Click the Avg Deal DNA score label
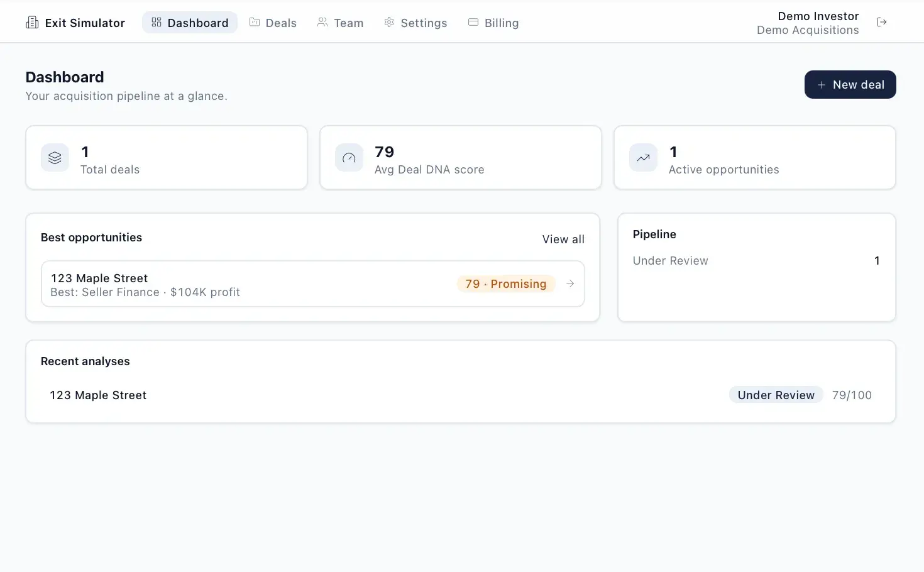Screen dimensions: 924x572 [429, 170]
